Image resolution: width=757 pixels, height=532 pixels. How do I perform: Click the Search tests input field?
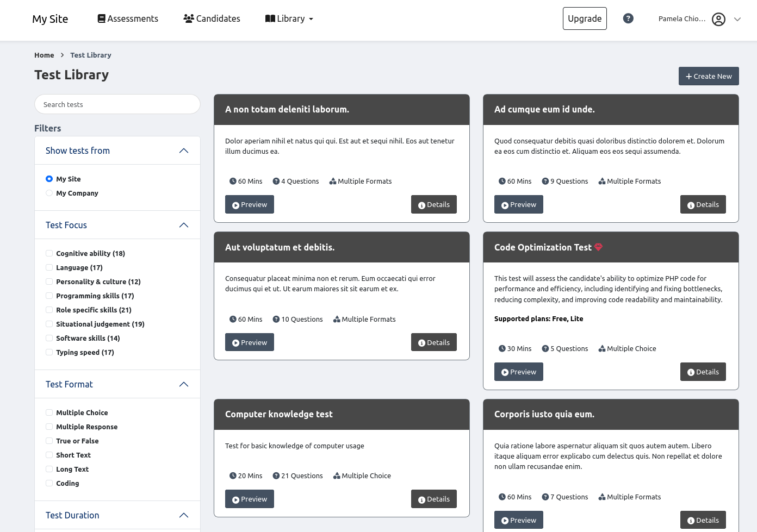[117, 104]
